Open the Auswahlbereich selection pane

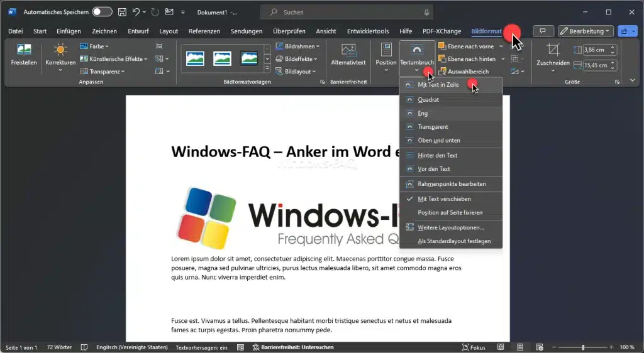464,72
